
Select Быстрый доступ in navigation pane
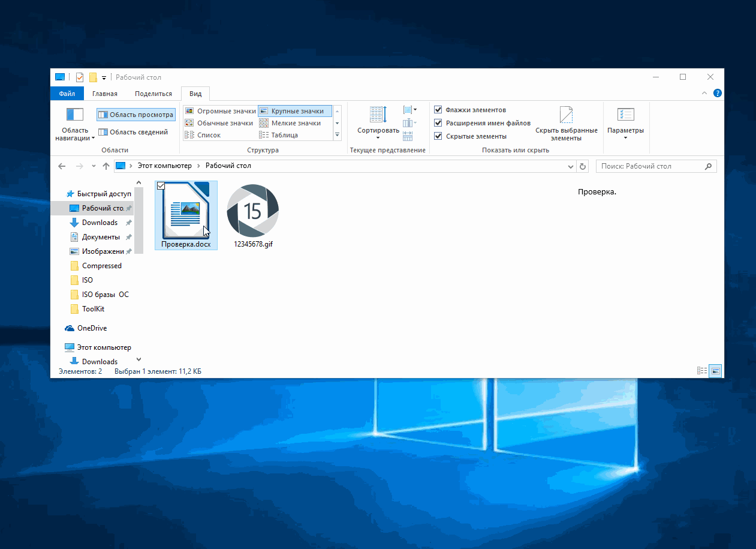click(x=98, y=194)
